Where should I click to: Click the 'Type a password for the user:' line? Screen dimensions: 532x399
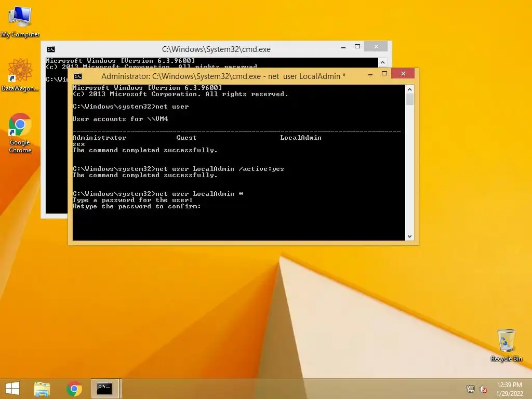point(132,200)
